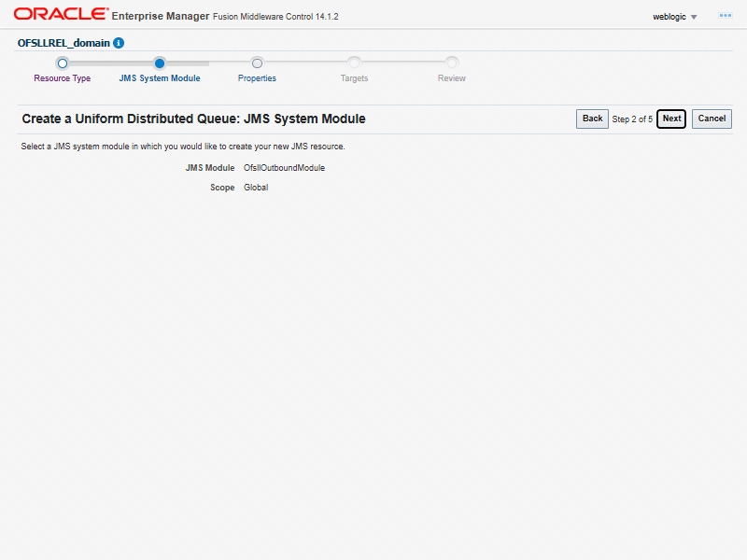747x560 pixels.
Task: Click the 'Step 2 of 5' text
Action: (632, 119)
